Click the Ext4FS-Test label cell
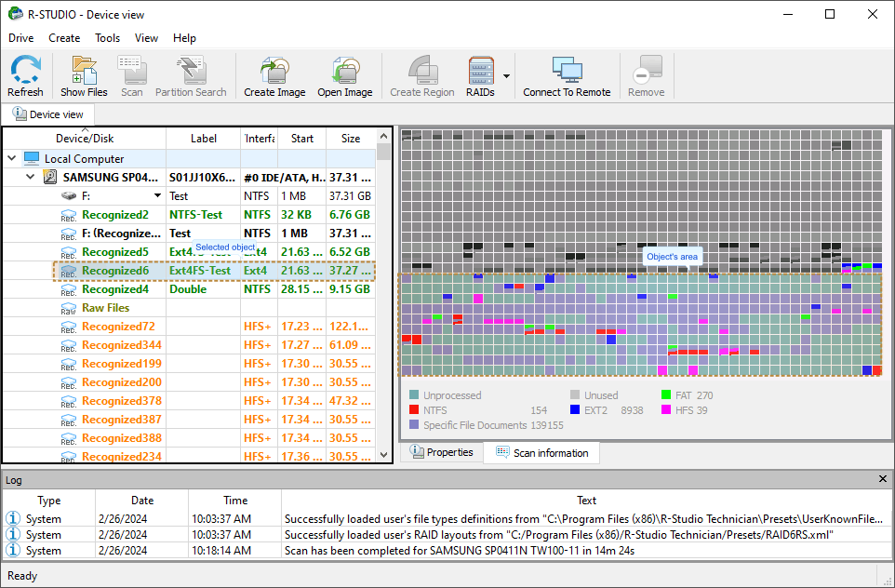The width and height of the screenshot is (895, 588). tap(203, 271)
